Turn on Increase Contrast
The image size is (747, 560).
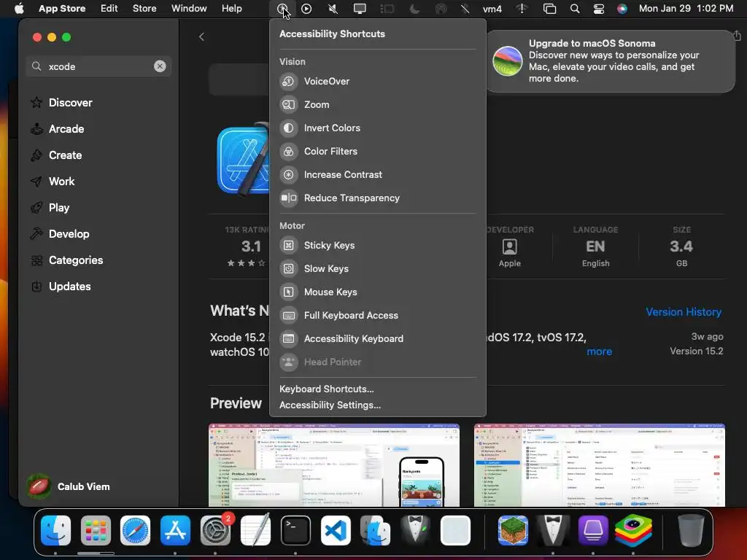click(x=377, y=175)
